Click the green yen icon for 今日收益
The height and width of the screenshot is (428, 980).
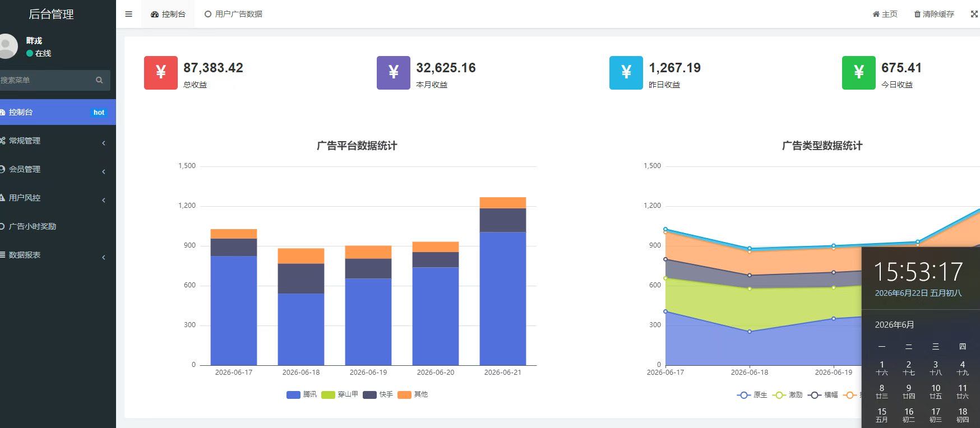[x=859, y=73]
